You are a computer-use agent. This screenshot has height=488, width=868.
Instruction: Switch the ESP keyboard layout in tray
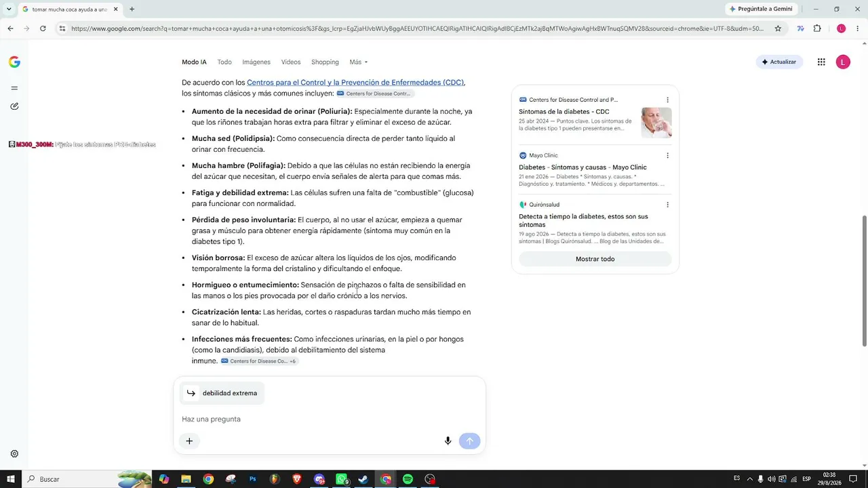[x=807, y=479]
